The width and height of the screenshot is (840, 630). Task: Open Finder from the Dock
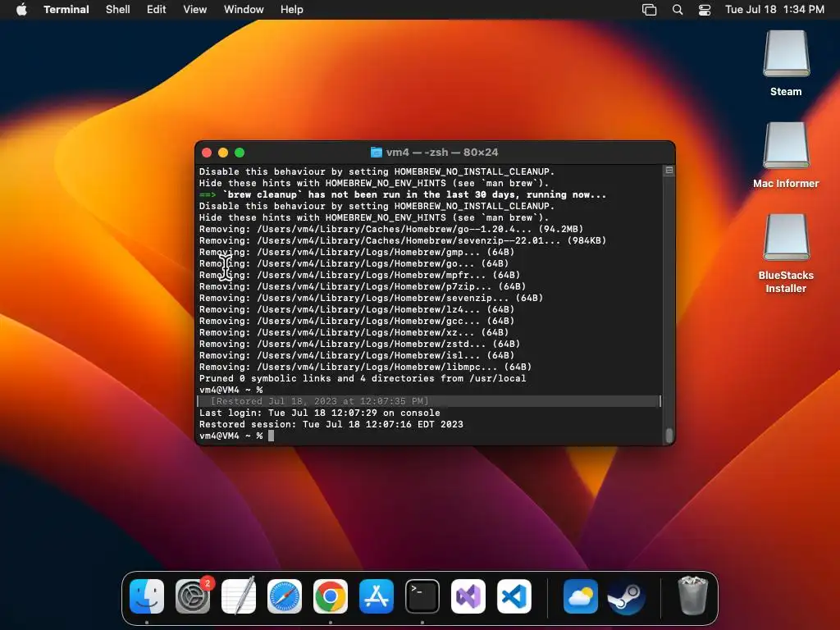click(147, 596)
